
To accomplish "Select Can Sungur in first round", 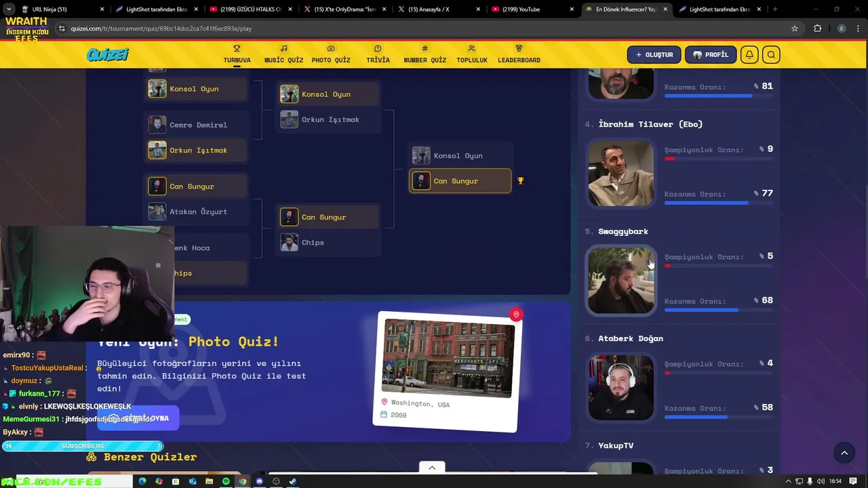I will pos(197,186).
